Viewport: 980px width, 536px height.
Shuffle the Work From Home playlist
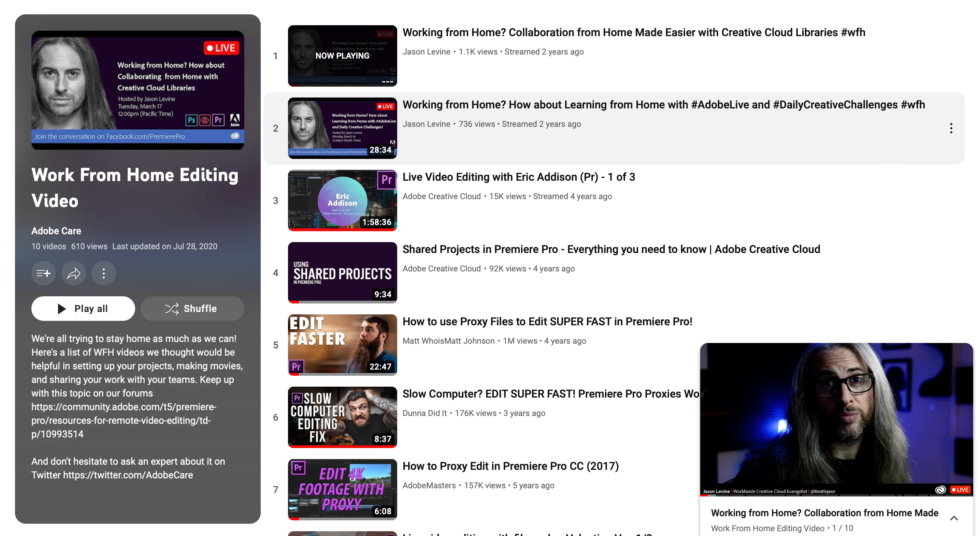click(x=192, y=308)
